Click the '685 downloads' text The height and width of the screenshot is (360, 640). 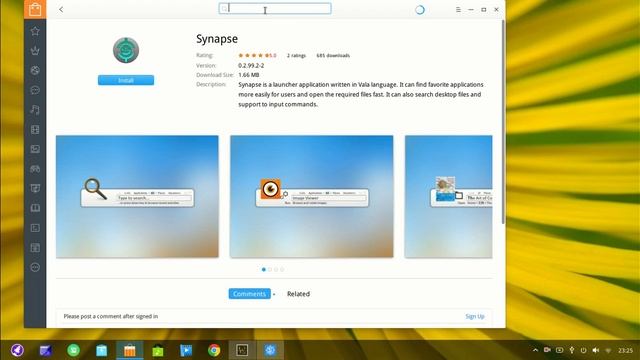333,56
